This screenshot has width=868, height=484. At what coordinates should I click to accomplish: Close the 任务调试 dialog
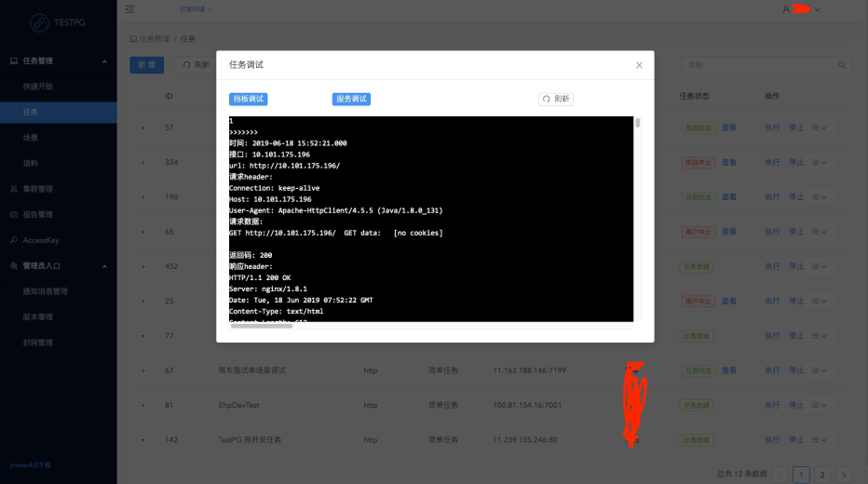click(639, 65)
